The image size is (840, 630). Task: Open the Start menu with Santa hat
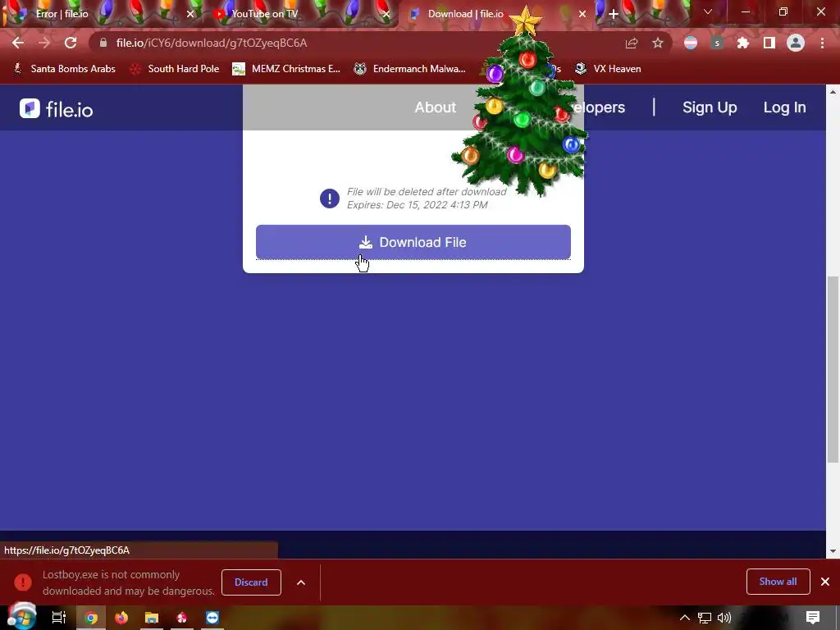click(x=21, y=616)
